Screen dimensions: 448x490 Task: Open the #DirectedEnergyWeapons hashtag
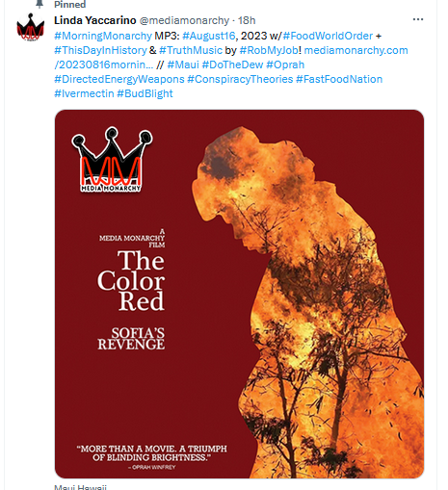pyautogui.click(x=119, y=79)
